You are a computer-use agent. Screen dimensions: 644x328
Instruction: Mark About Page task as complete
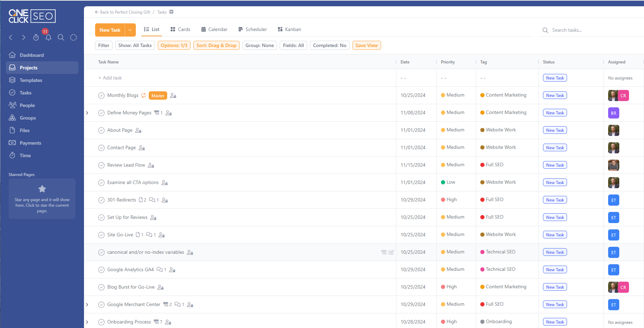[101, 130]
